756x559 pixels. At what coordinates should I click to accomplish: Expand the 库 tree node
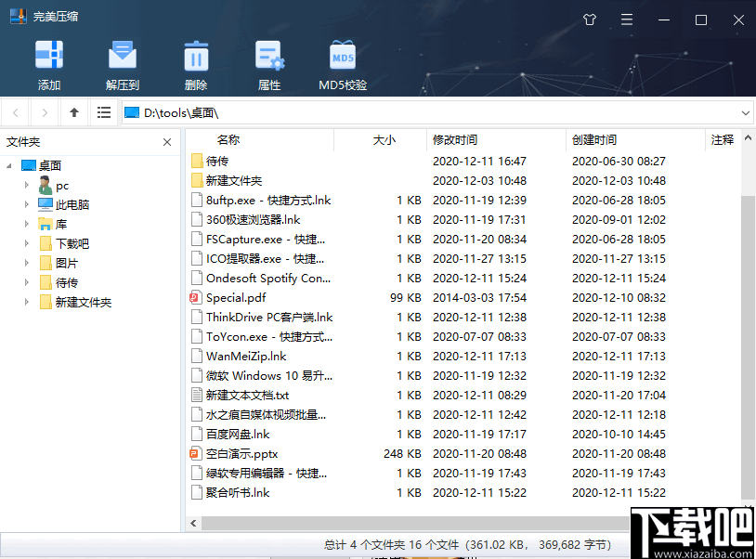tap(27, 224)
